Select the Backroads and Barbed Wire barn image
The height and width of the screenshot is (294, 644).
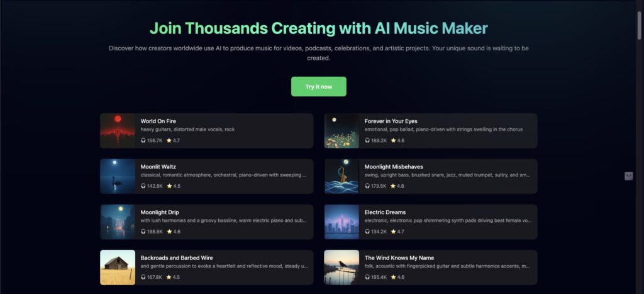118,268
